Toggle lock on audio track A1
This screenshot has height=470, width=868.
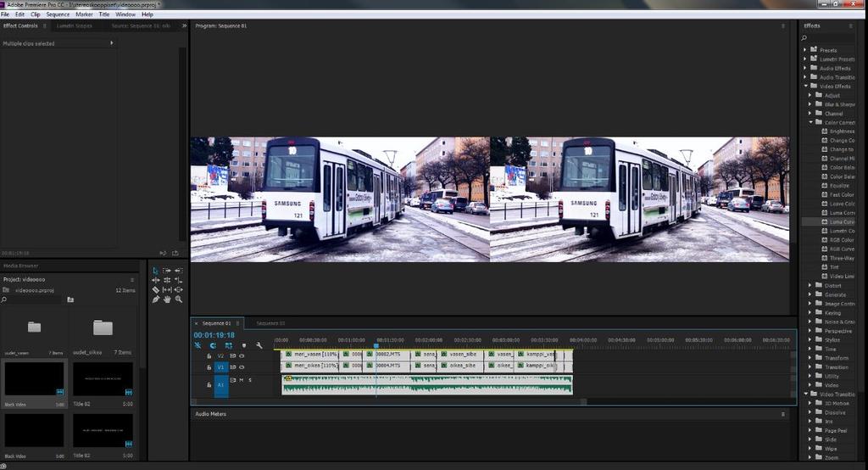pyautogui.click(x=209, y=384)
